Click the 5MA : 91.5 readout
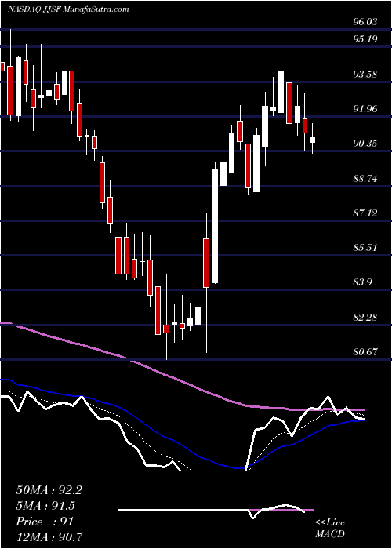 [45, 506]
